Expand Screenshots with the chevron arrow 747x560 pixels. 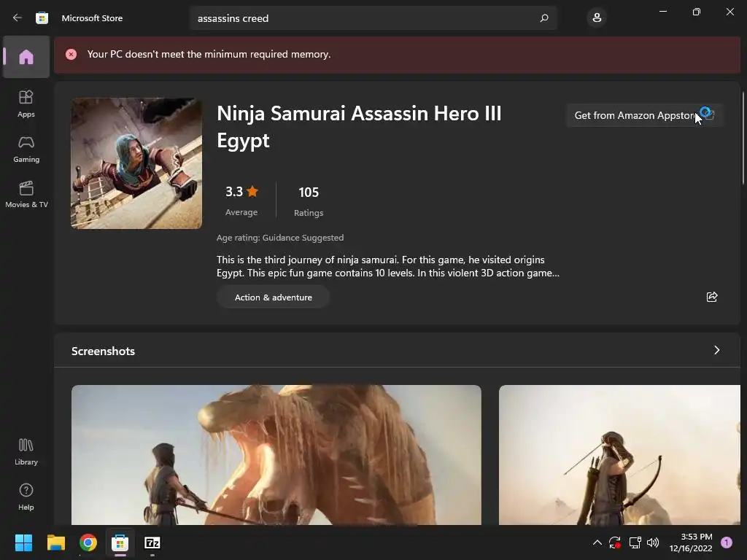716,351
